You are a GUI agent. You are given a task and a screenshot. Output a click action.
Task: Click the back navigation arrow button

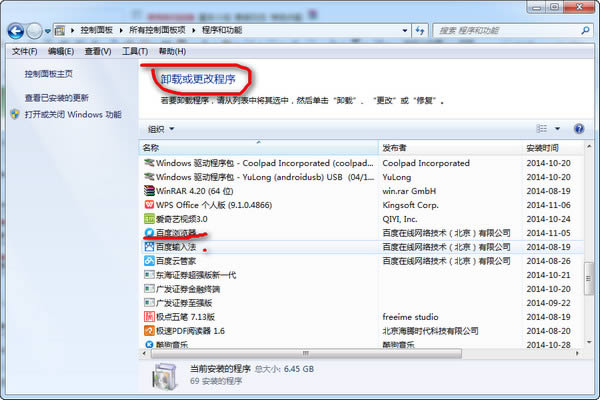(18, 31)
